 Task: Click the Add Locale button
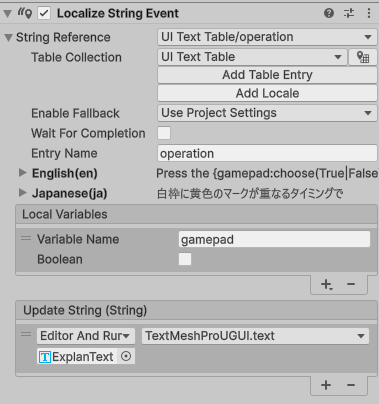click(267, 93)
